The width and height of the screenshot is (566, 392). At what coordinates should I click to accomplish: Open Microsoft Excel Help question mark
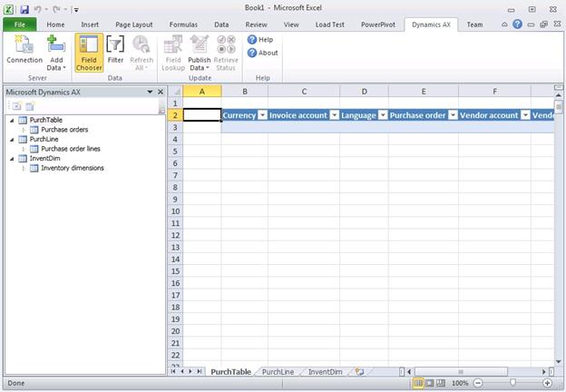[517, 24]
